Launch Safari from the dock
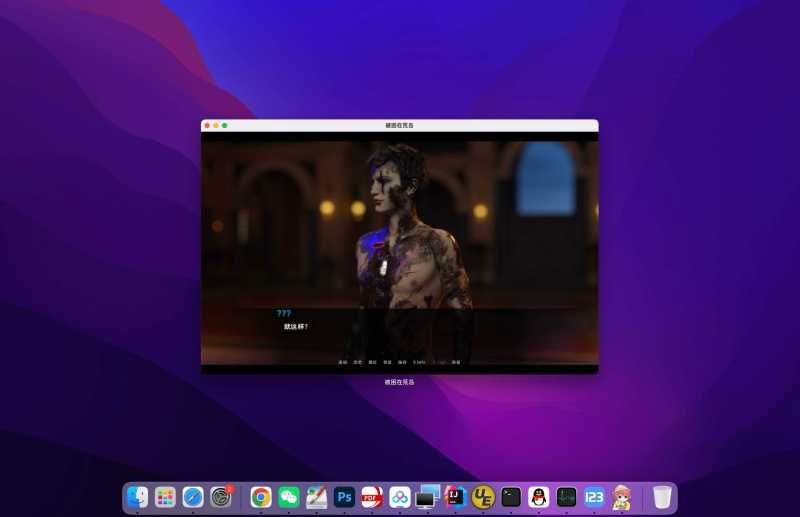The image size is (800, 517). (x=193, y=497)
